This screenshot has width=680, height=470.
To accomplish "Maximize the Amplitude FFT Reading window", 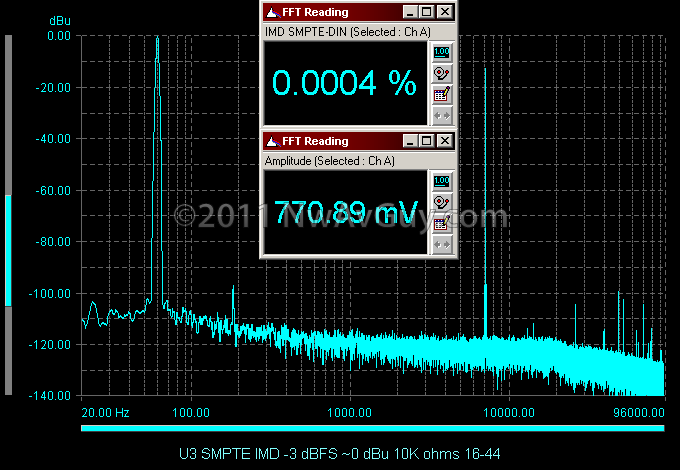I will point(427,140).
